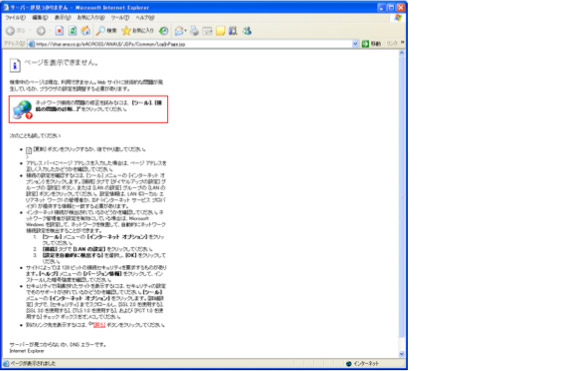This screenshot has height=371, width=570.
Task: Click the green Refresh page icon
Action: [x=73, y=31]
